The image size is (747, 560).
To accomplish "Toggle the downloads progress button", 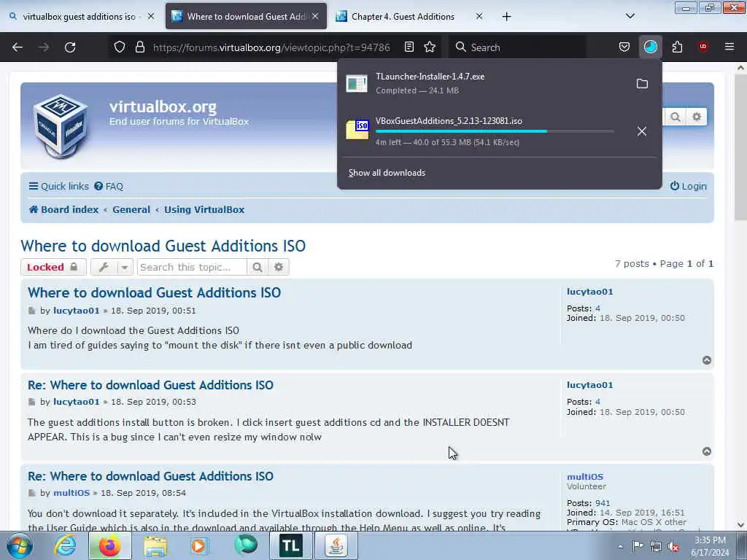I will point(650,47).
